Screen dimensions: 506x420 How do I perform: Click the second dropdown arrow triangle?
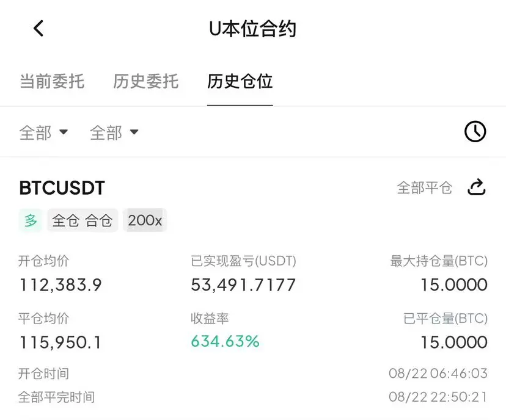click(134, 132)
